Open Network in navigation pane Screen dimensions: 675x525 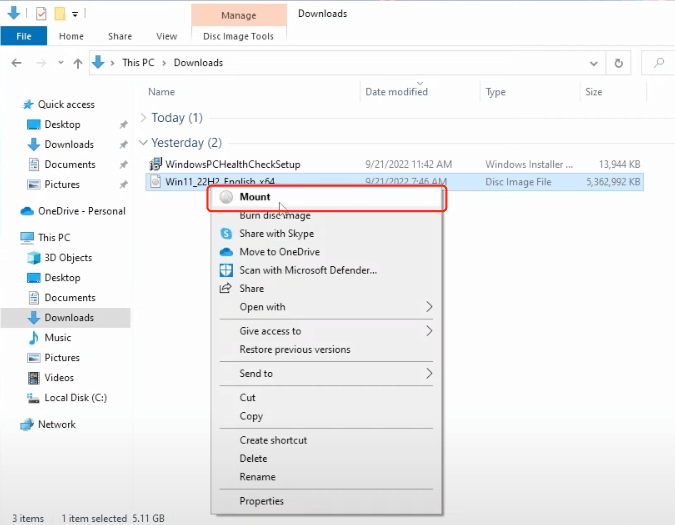point(56,424)
